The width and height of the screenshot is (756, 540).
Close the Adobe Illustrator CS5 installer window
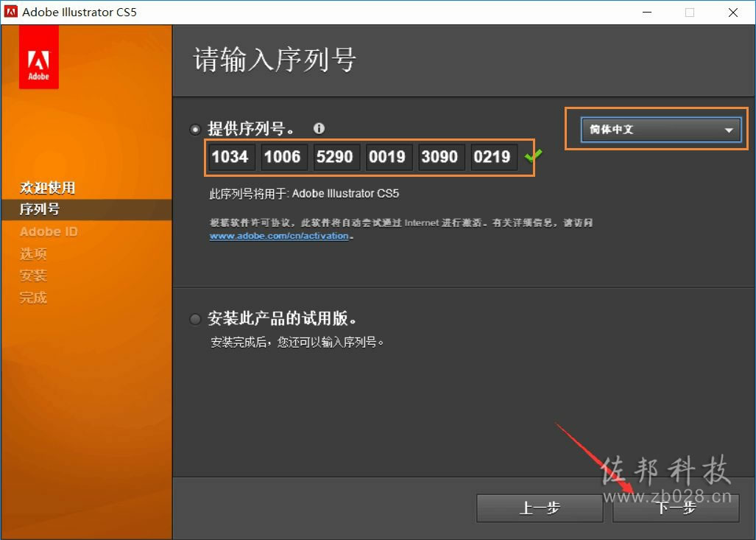point(733,12)
